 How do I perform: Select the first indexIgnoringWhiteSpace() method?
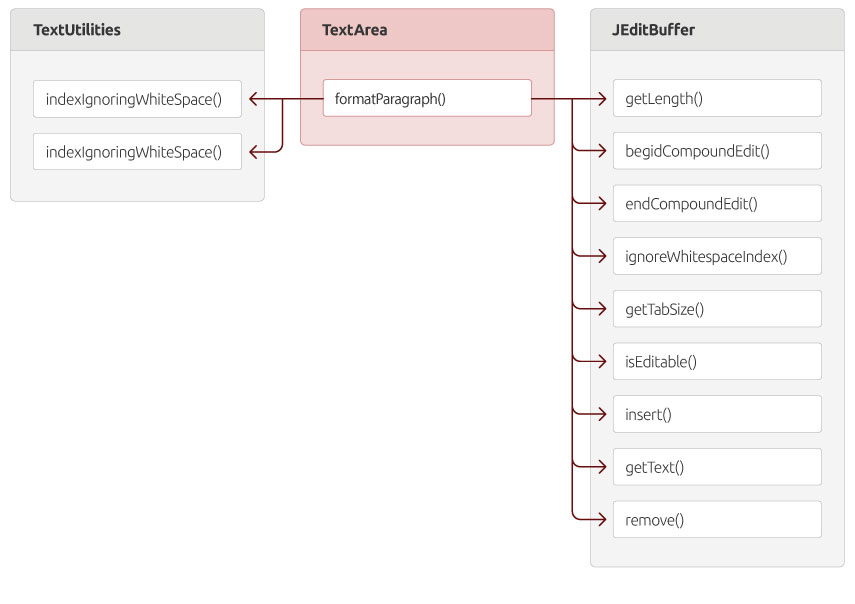(x=137, y=99)
